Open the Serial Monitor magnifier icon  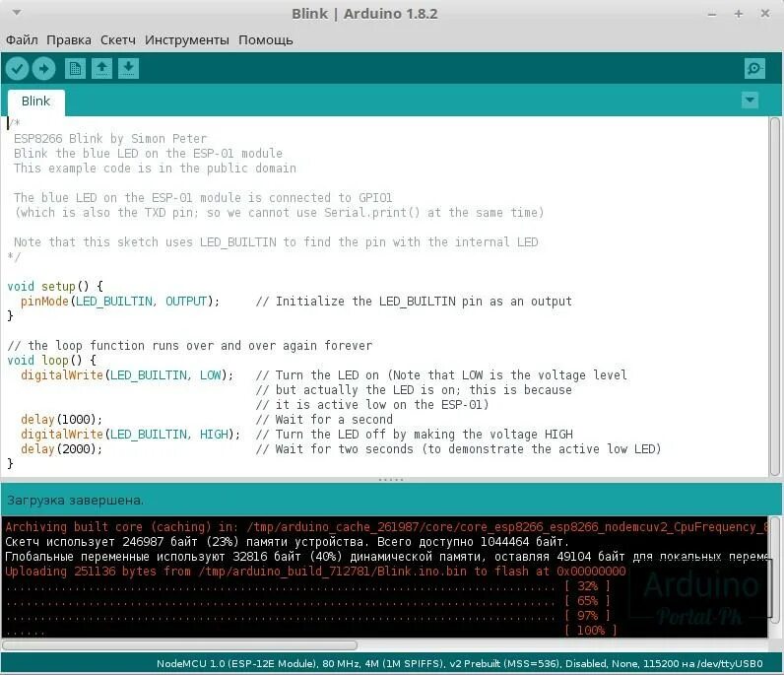(x=754, y=68)
